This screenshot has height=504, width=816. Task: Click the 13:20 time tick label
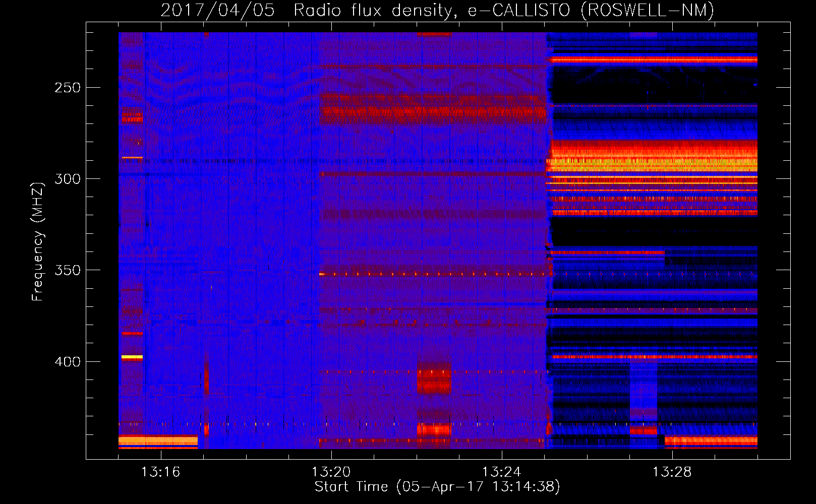click(331, 472)
